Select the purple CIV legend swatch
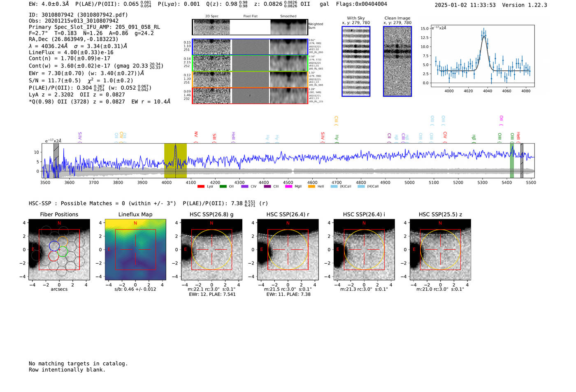Image resolution: width=576 pixels, height=392 pixels. [245, 186]
